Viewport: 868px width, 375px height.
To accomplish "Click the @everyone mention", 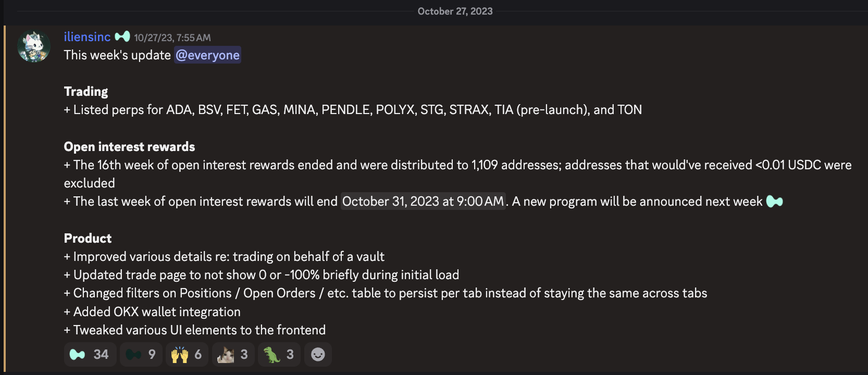I will coord(207,55).
